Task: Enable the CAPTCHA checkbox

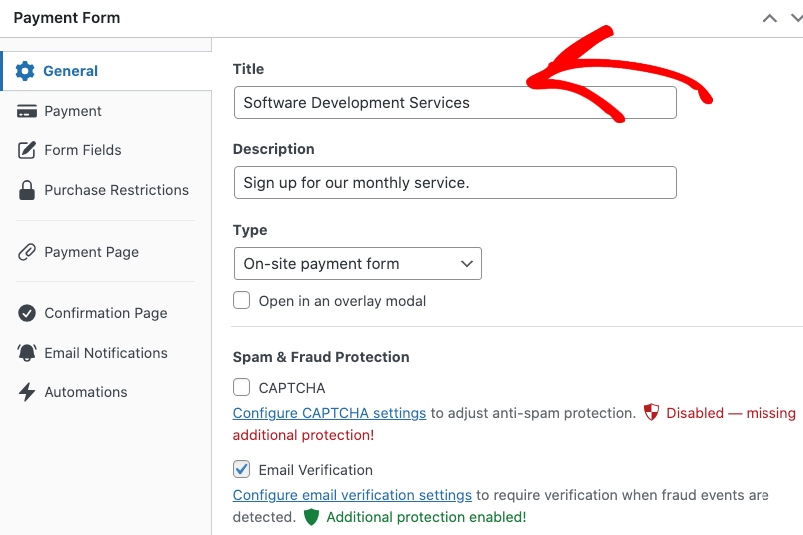Action: [x=241, y=387]
